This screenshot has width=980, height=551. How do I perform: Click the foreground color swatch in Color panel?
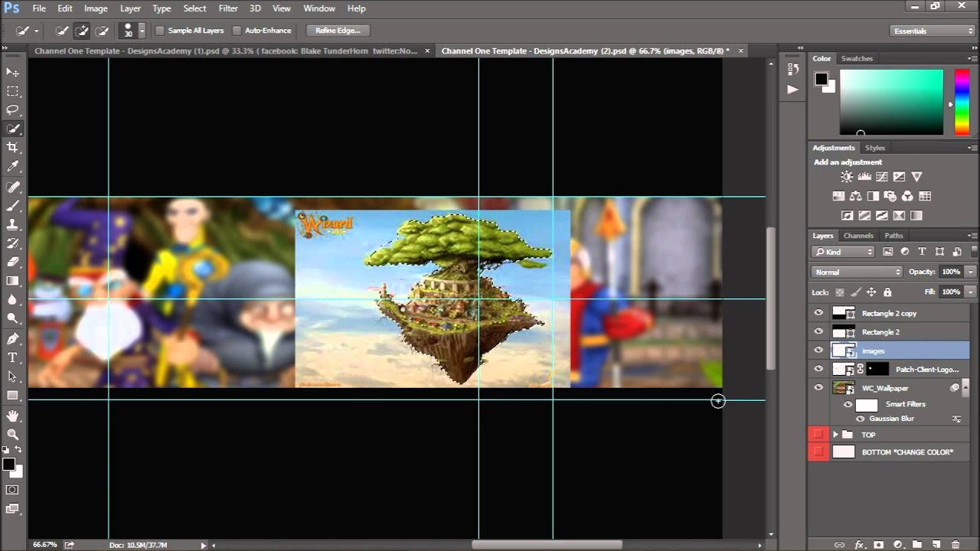[x=821, y=78]
